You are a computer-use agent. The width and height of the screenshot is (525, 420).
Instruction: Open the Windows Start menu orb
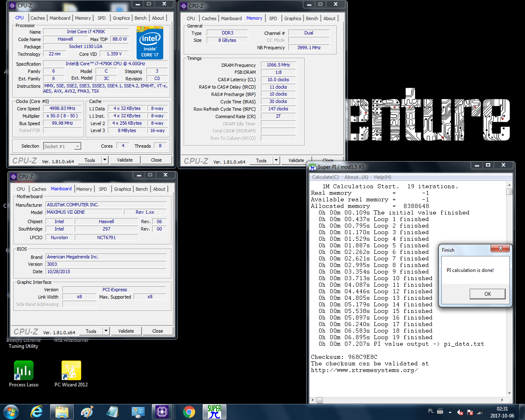(x=11, y=412)
